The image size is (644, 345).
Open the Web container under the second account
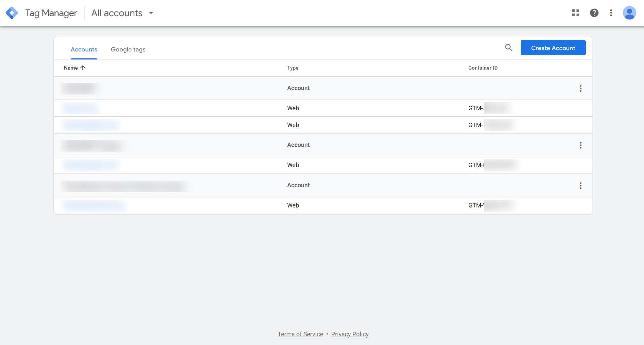tap(90, 165)
